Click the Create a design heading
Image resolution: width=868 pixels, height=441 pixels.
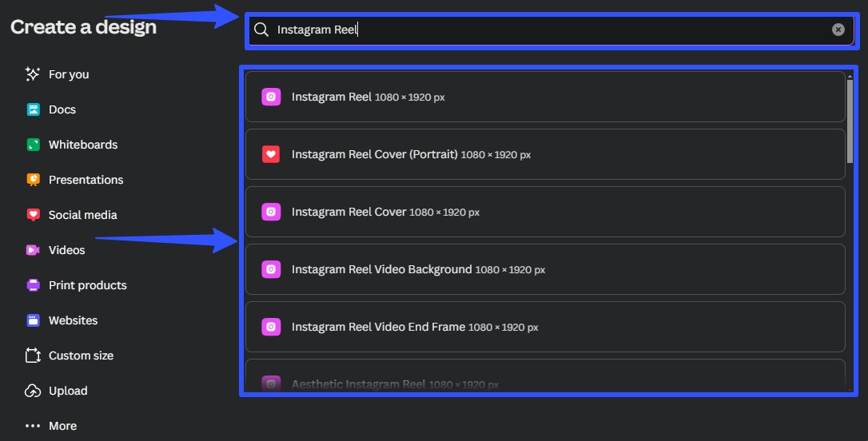click(84, 27)
